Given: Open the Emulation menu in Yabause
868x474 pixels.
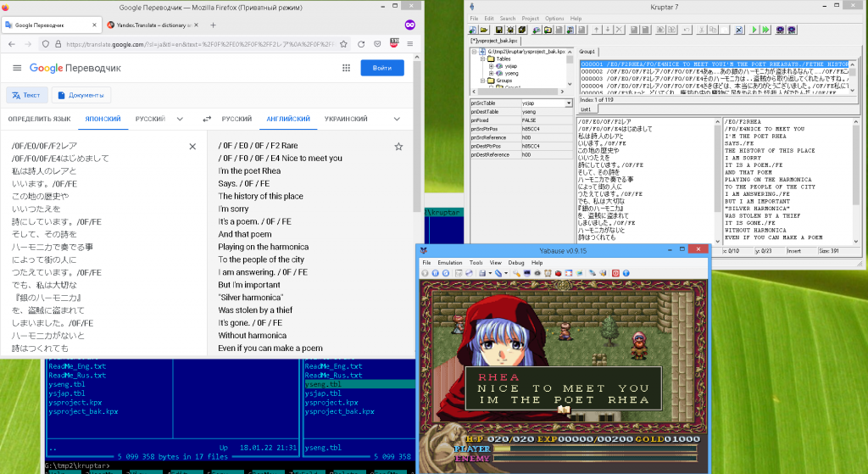Looking at the screenshot, I should coord(449,263).
